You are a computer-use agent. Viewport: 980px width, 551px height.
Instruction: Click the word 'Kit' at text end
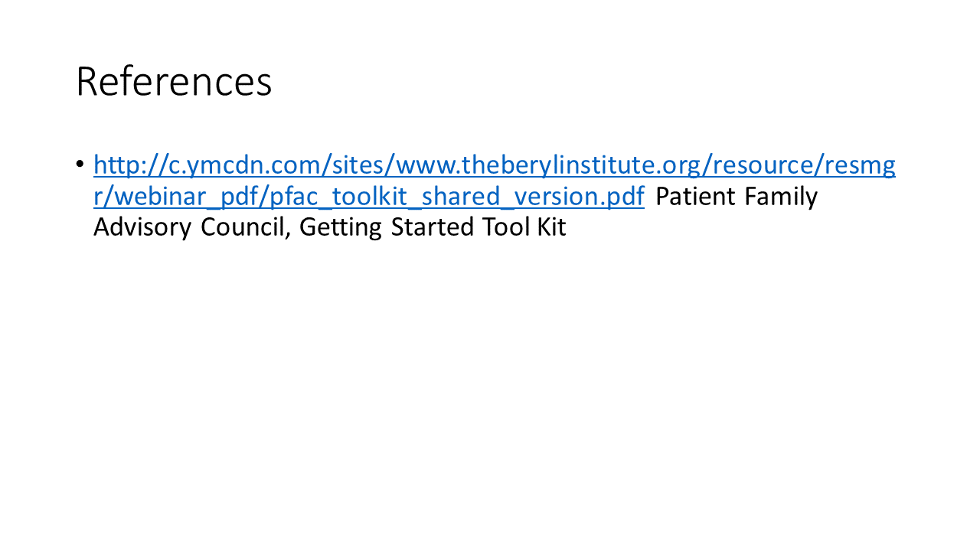[551, 228]
